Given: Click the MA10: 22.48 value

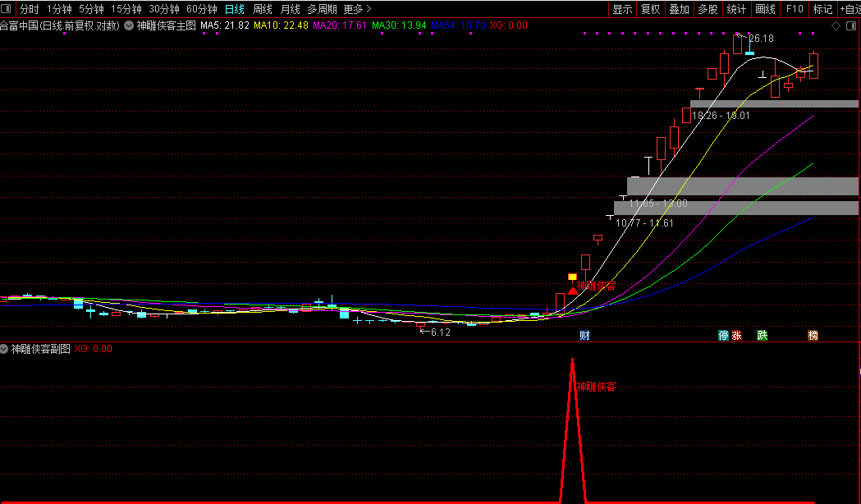Looking at the screenshot, I should pyautogui.click(x=282, y=25).
